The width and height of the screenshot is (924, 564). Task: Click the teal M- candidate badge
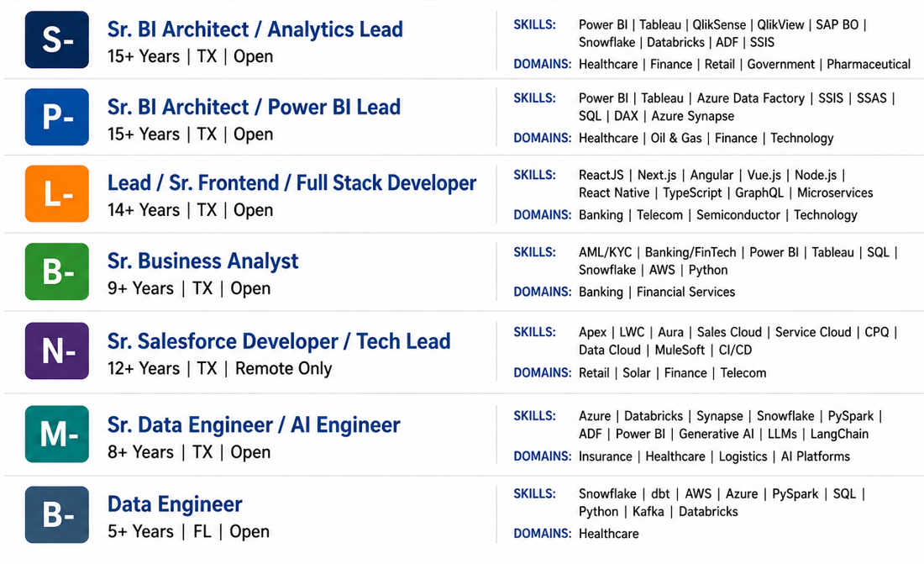[x=57, y=434]
